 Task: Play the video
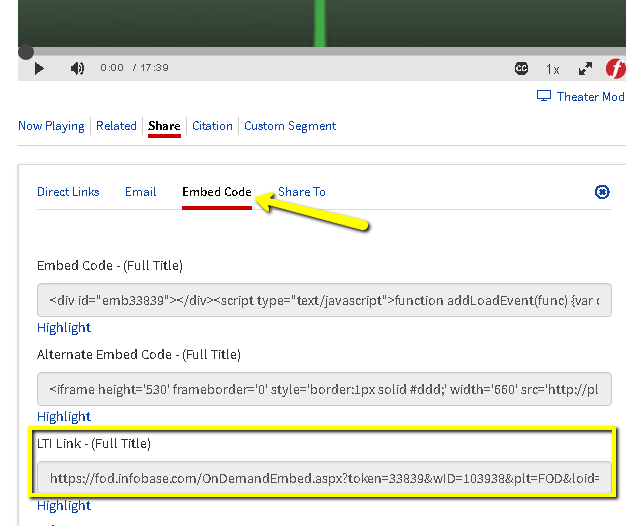pyautogui.click(x=39, y=69)
